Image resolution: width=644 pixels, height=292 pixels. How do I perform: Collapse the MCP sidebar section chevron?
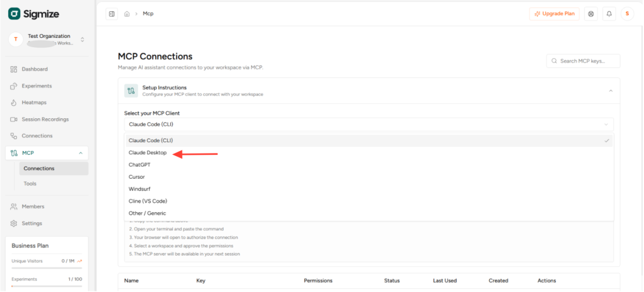click(80, 153)
